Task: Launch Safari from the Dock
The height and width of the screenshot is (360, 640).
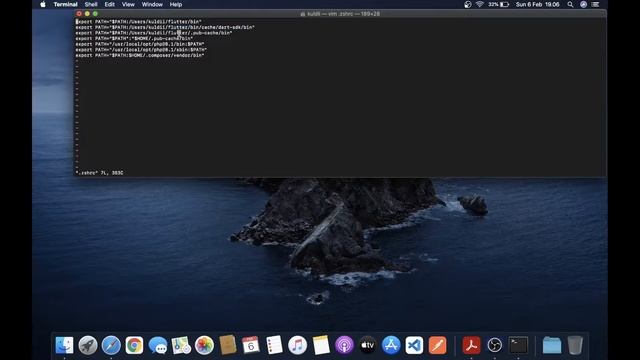Action: click(111, 345)
